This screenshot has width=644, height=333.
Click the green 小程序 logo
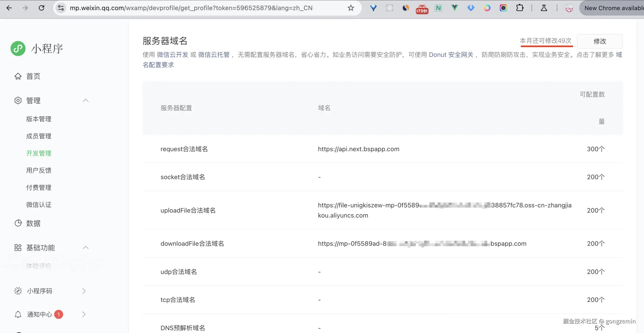tap(18, 48)
